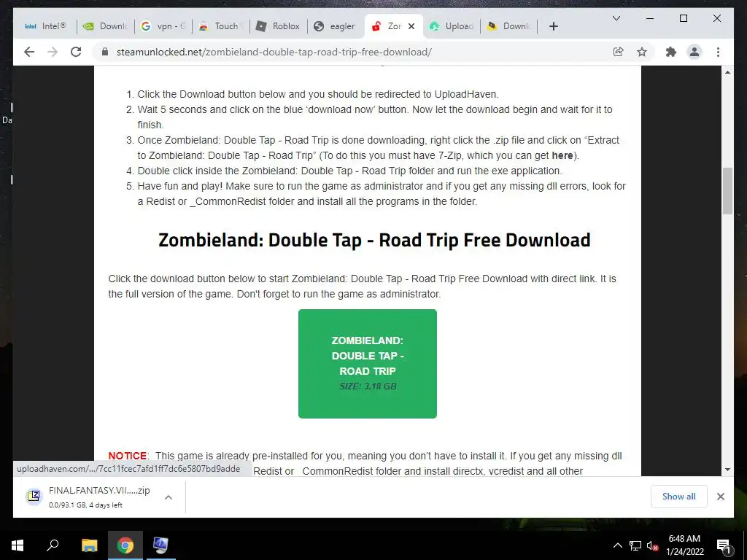Share this page using share icon

point(619,52)
